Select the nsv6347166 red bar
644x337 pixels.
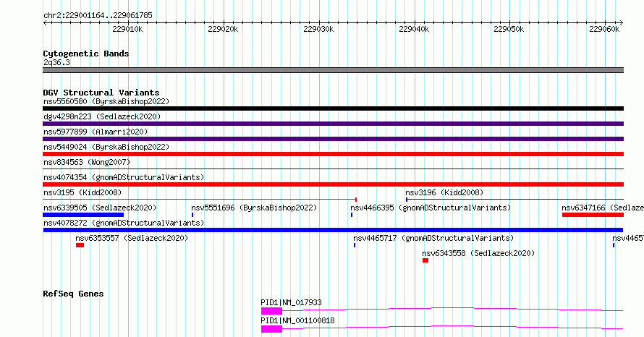(593, 215)
